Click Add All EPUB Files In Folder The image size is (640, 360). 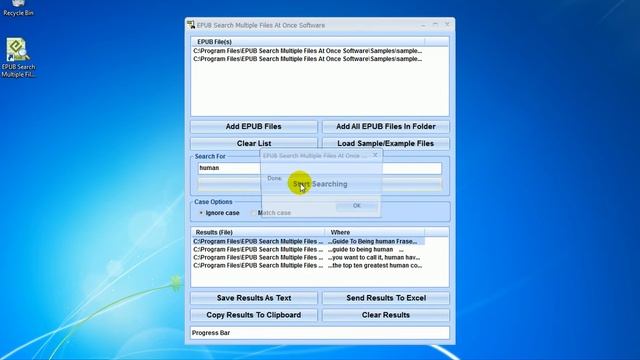(386, 127)
